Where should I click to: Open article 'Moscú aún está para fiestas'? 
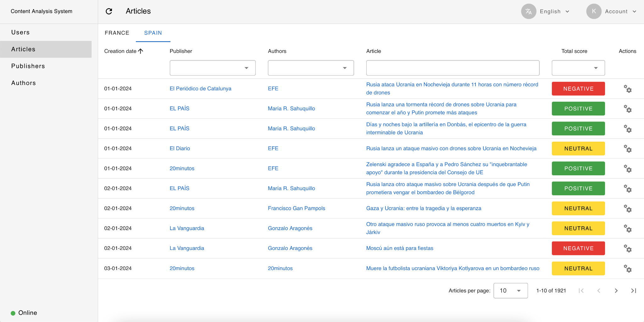[x=400, y=248]
